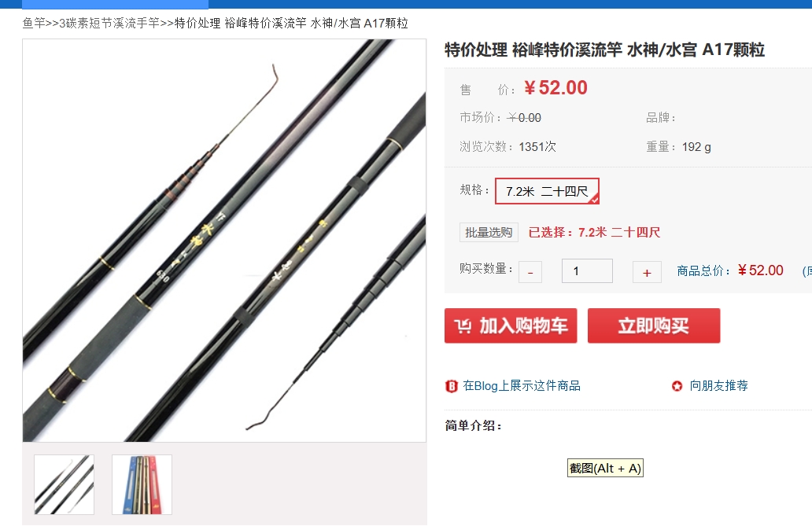Click the red star recommend icon
This screenshot has height=526, width=812.
click(x=677, y=386)
